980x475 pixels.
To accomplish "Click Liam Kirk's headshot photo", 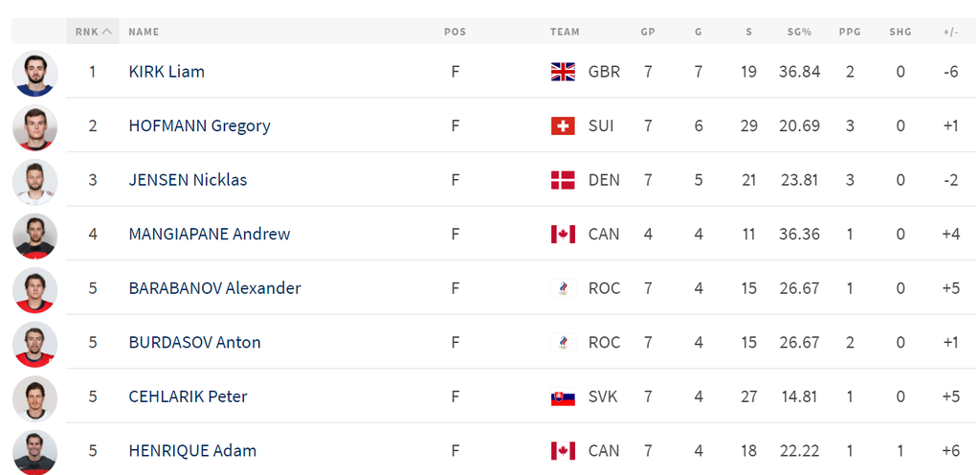I will point(36,73).
